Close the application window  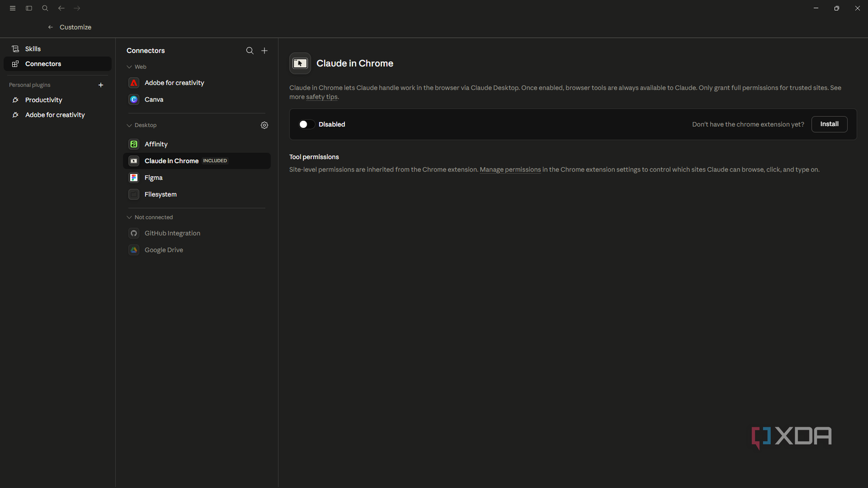(858, 8)
